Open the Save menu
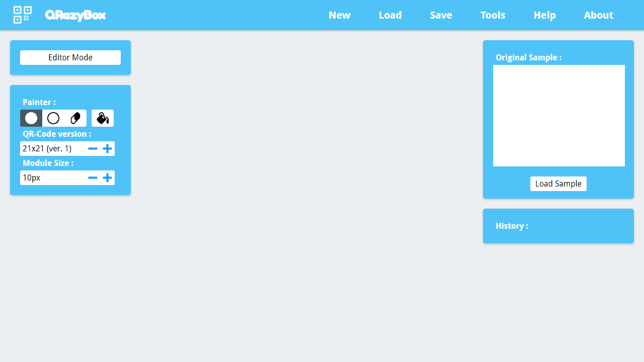Viewport: 644px width, 362px height. [x=441, y=15]
